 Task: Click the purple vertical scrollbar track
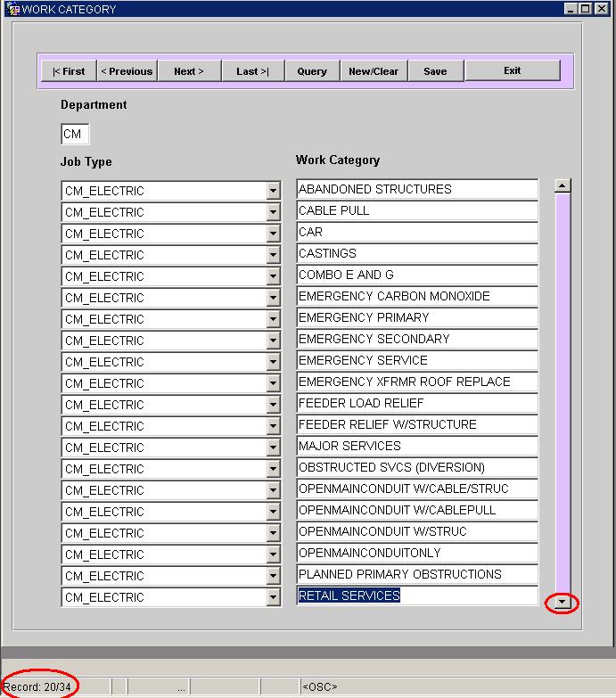563,393
